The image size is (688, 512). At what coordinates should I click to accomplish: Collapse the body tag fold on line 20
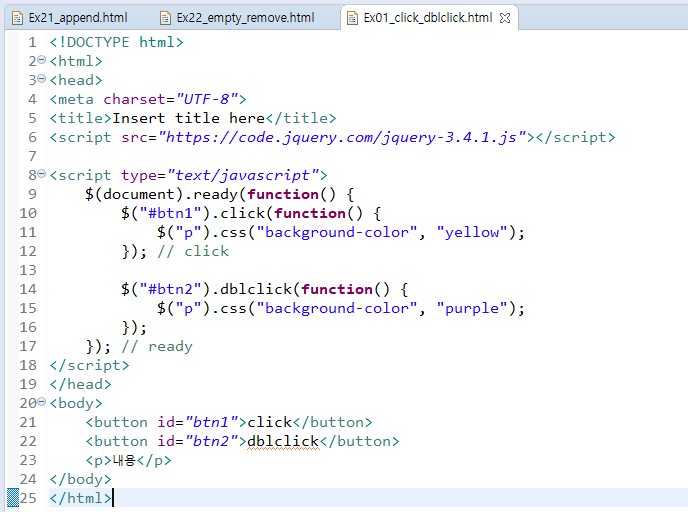tap(42, 401)
